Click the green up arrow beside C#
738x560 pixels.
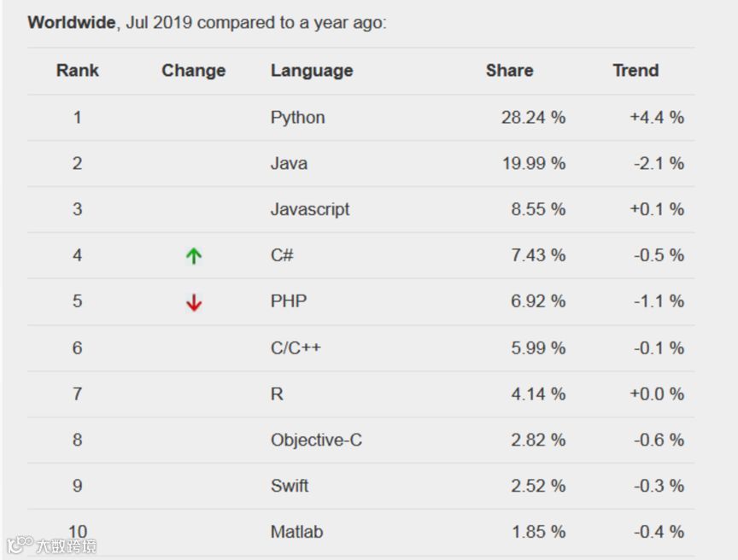(194, 255)
